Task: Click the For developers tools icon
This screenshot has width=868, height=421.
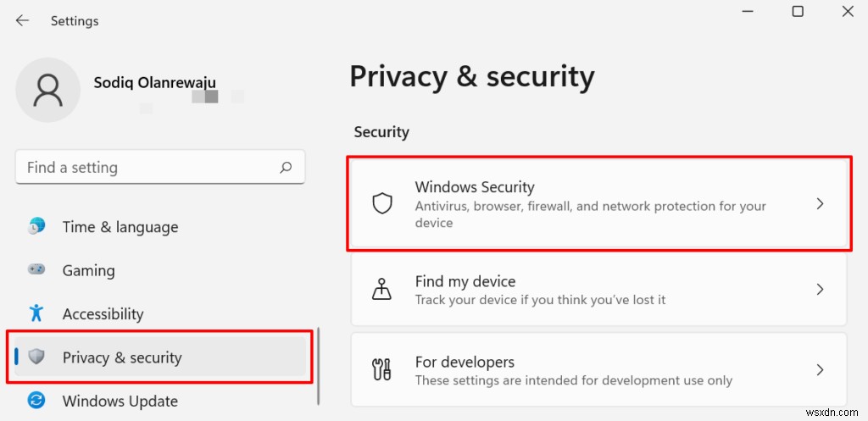Action: click(382, 370)
